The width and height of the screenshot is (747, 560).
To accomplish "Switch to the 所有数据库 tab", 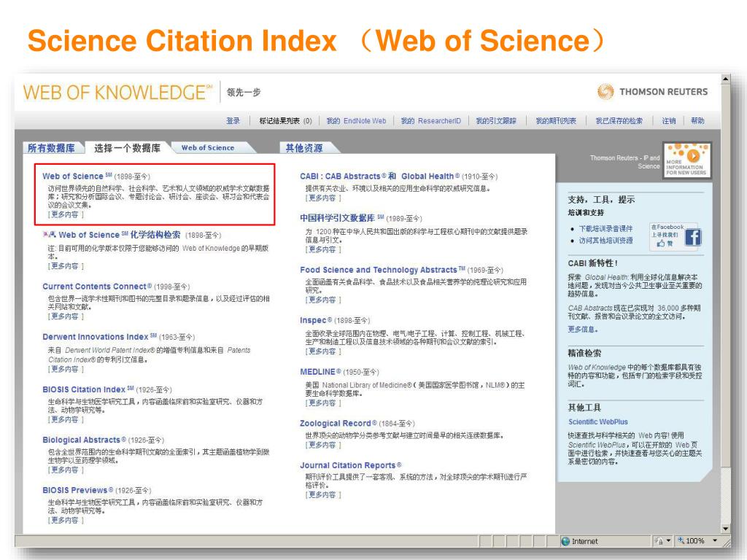I will pos(52,148).
